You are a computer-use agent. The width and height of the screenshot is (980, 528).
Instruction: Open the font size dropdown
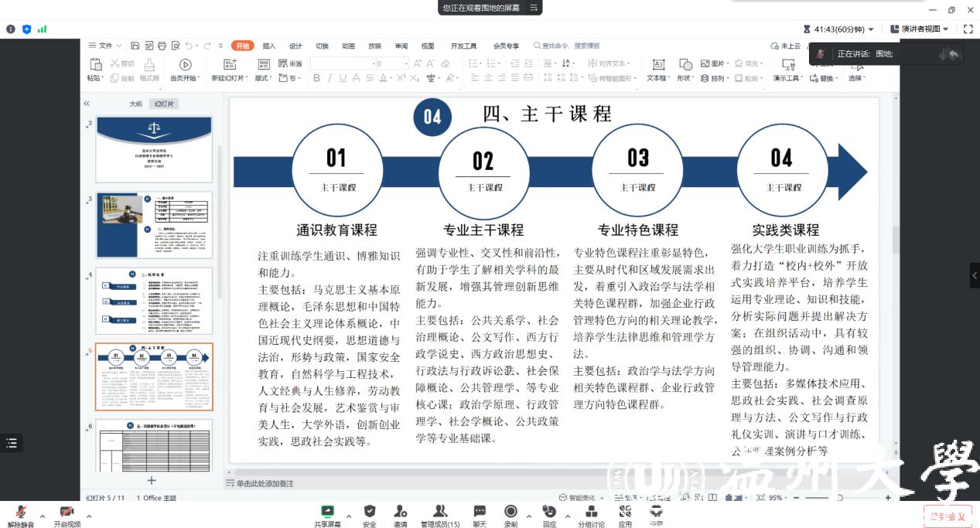click(x=405, y=64)
